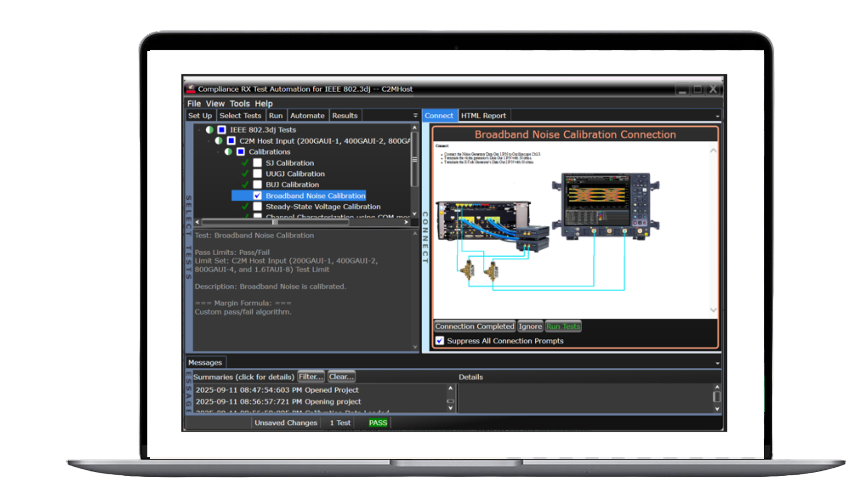Open the HTML Report tab
The image size is (868, 488).
point(484,116)
